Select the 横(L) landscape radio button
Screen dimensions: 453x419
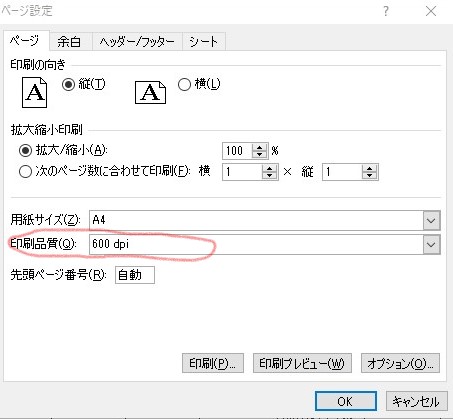pos(184,84)
